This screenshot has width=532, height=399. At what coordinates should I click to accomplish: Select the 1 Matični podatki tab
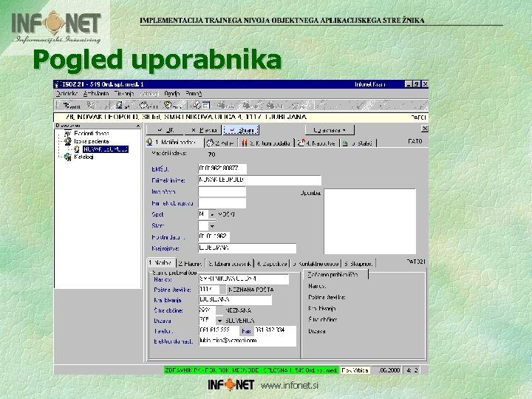click(175, 143)
